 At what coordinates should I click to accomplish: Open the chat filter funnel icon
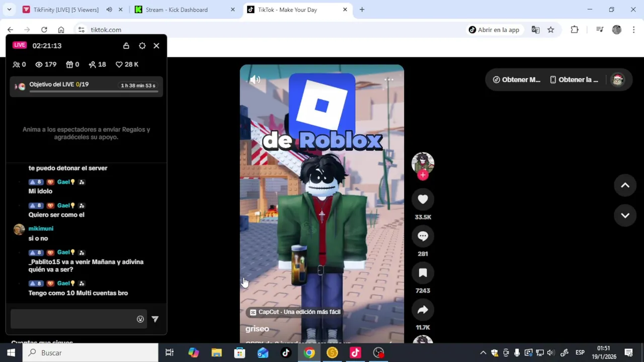[155, 319]
